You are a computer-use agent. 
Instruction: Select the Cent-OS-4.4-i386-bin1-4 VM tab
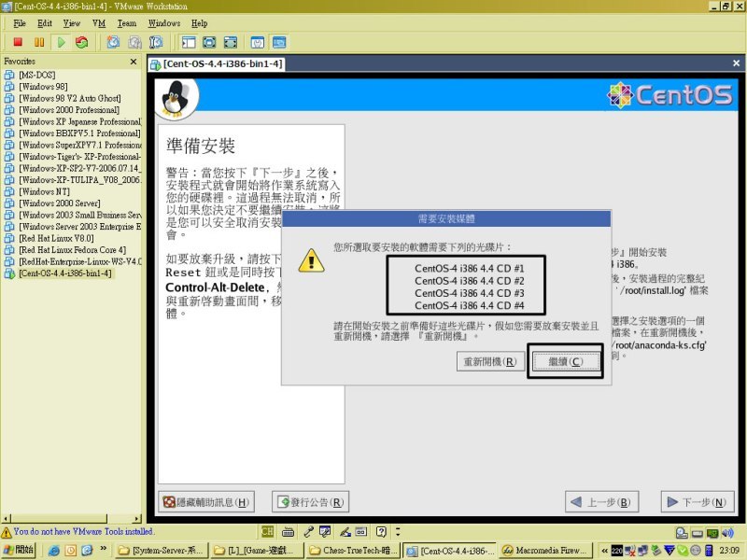pyautogui.click(x=218, y=63)
